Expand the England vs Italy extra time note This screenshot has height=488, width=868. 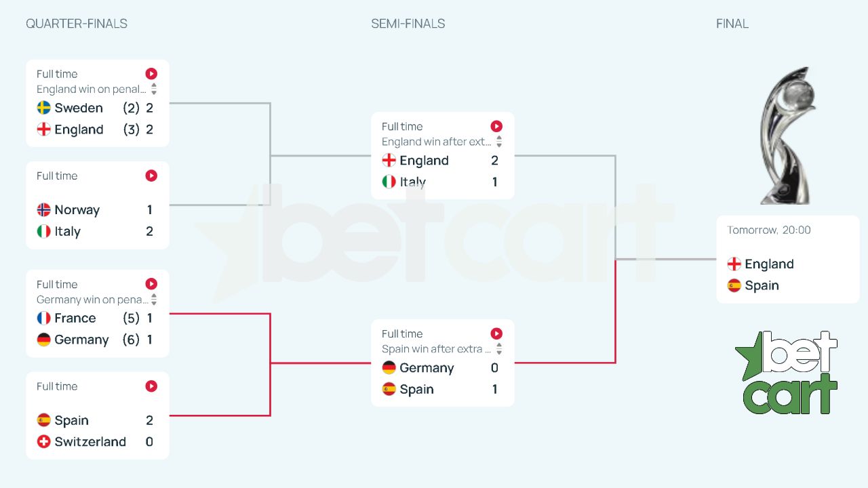pos(499,142)
